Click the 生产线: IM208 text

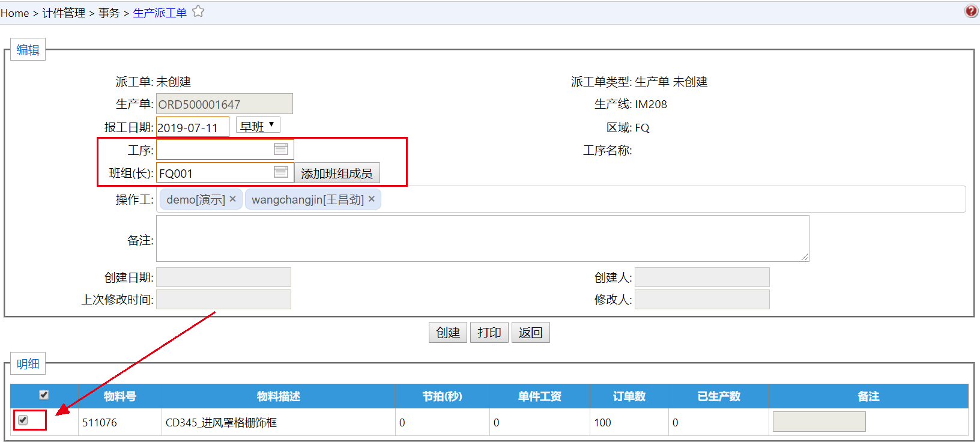point(631,104)
